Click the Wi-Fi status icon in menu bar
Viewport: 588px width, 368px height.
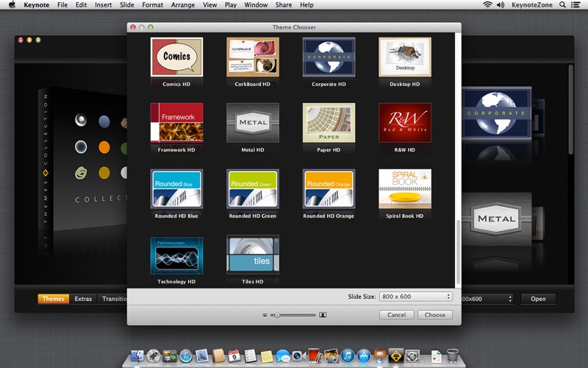pyautogui.click(x=487, y=5)
